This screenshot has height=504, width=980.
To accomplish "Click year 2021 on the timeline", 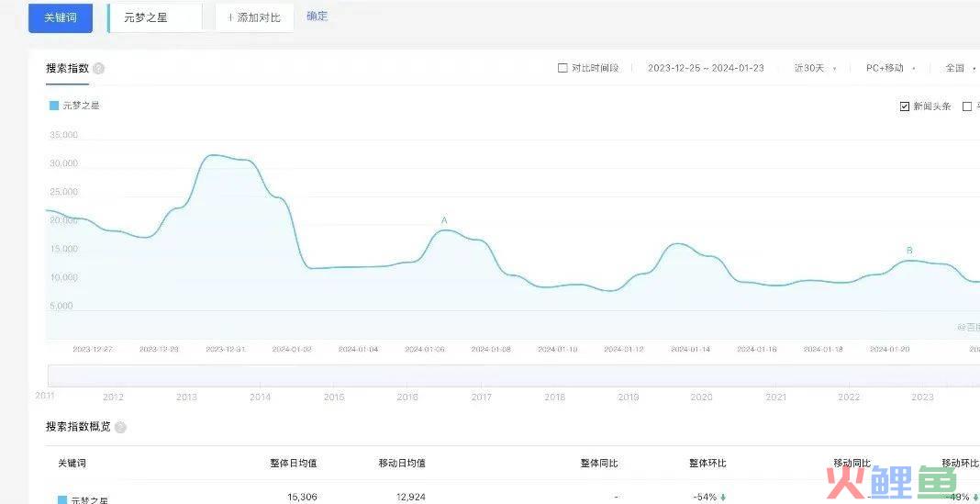I will pos(775,398).
